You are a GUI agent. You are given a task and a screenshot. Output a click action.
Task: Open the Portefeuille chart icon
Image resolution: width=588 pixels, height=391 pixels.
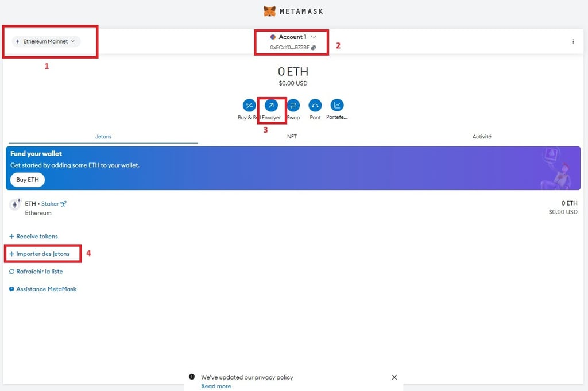(x=337, y=105)
